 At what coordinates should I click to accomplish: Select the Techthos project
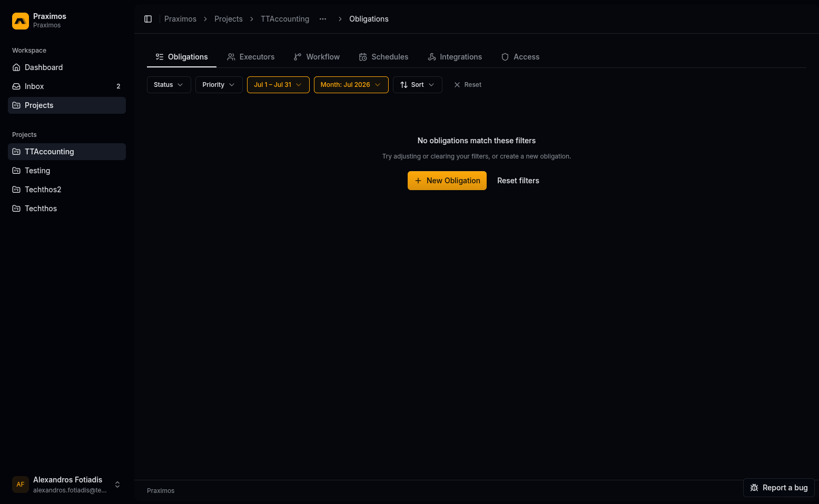(67, 209)
